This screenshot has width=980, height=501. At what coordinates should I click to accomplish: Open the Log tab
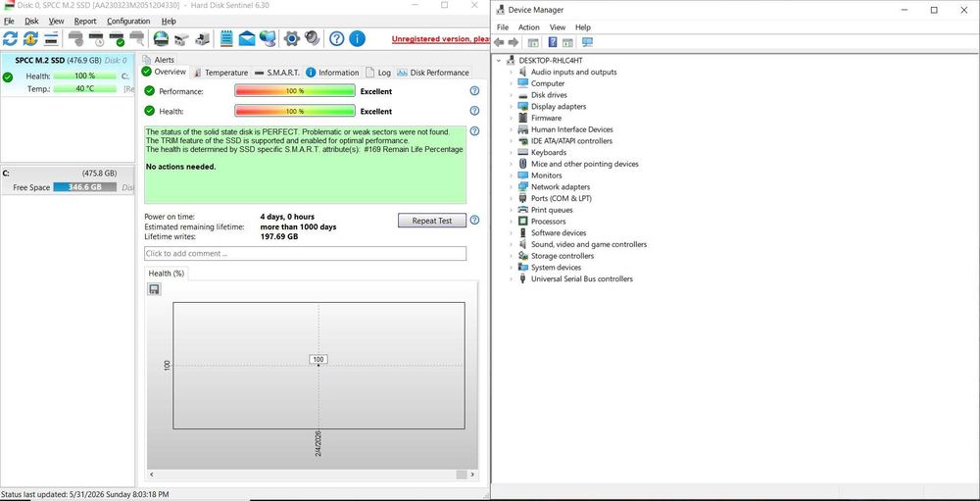(378, 73)
